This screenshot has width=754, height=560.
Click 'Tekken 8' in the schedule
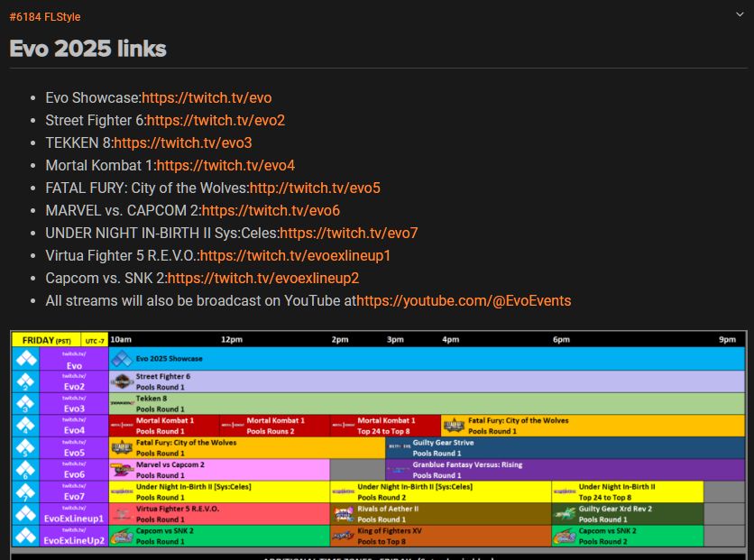152,399
